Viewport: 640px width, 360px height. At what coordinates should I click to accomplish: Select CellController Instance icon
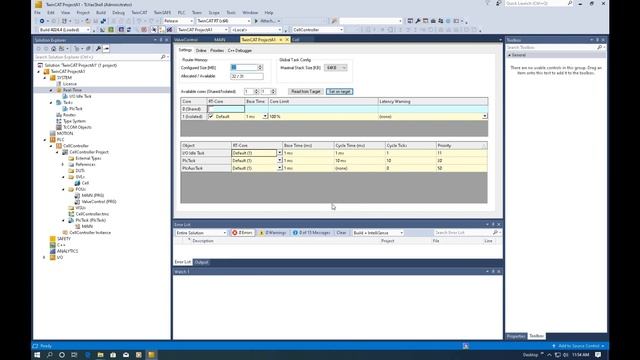point(65,233)
